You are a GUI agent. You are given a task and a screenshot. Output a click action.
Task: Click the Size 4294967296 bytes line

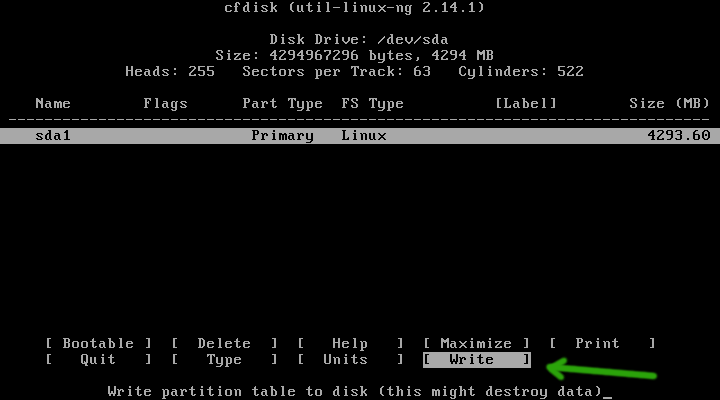[354, 56]
